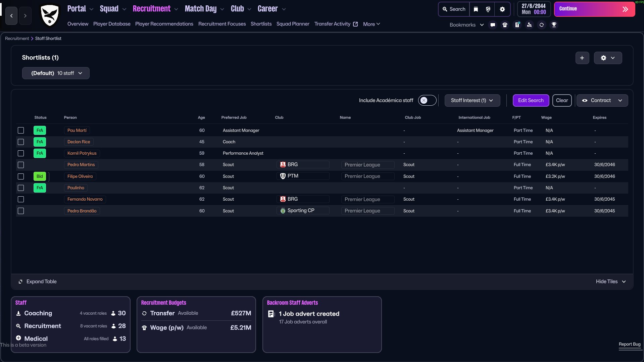The height and width of the screenshot is (362, 644).
Task: Open the Staff Interest (1) filter dropdown
Action: 472,100
